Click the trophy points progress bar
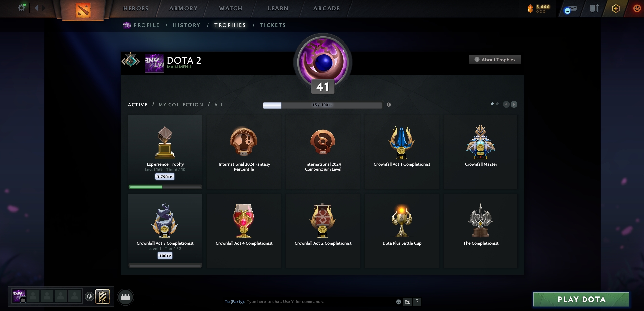 (323, 105)
